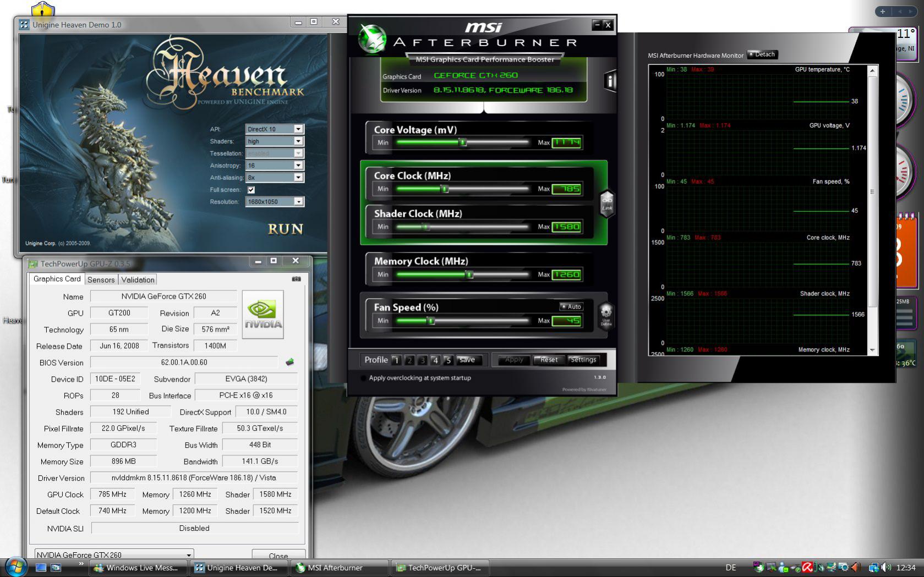Viewport: 924px width, 577px height.
Task: Enable Apply overclocking at system startup
Action: click(363, 378)
